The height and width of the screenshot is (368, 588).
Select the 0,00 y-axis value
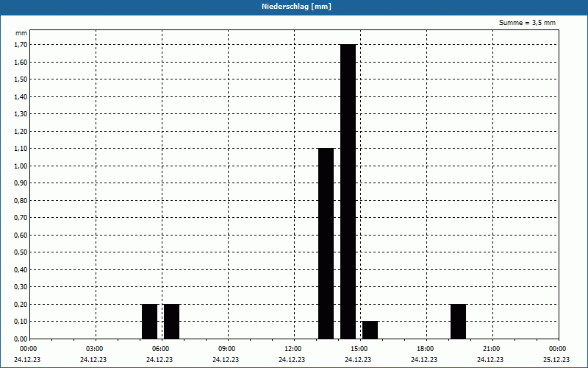[21, 339]
